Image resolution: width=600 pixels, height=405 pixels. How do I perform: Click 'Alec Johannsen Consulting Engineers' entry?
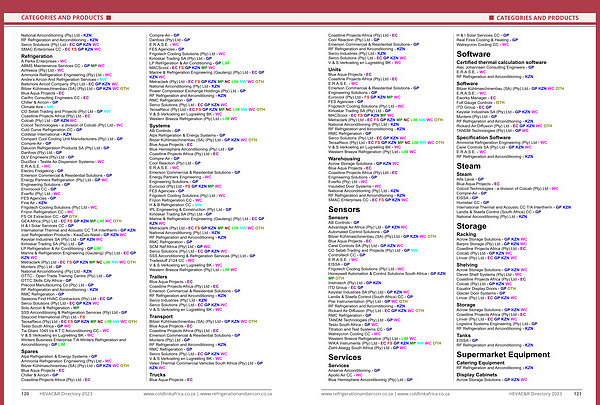[495, 67]
